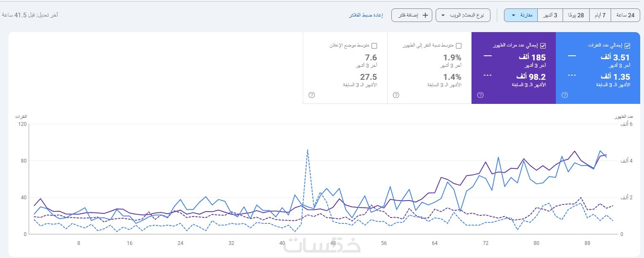The height and width of the screenshot is (258, 644).
Task: Click the 27.5 previous position value
Action: click(x=369, y=77)
